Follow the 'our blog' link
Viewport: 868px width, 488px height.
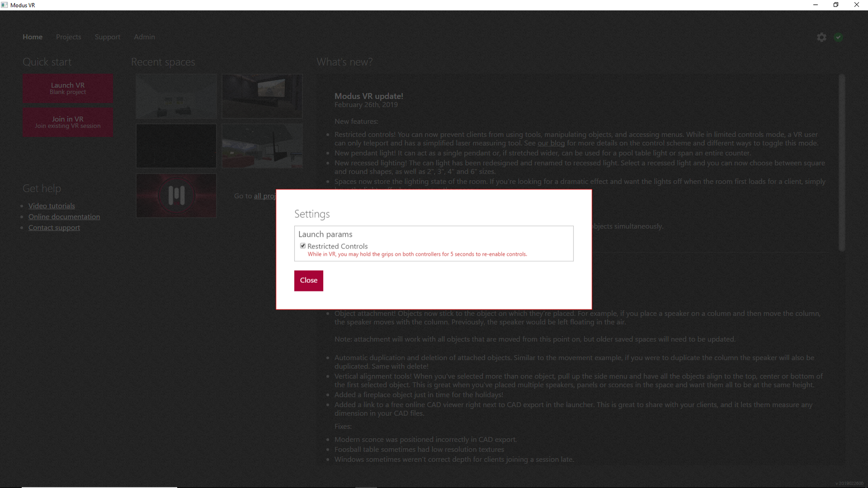tap(551, 143)
